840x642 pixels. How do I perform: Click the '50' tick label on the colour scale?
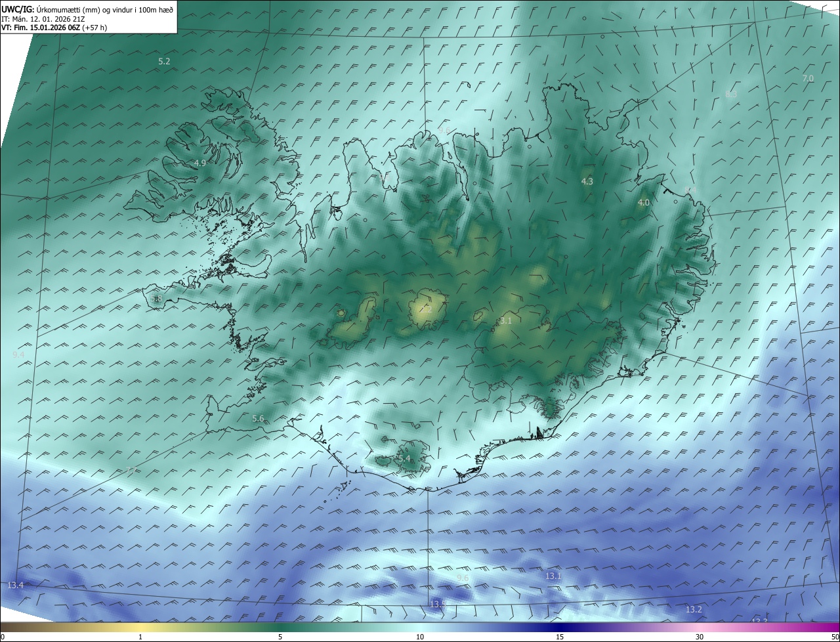(x=835, y=637)
